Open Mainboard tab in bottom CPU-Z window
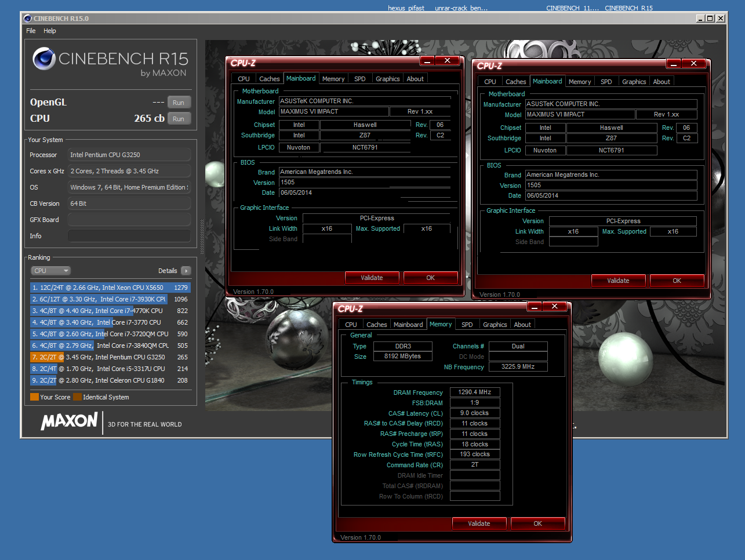Image resolution: width=745 pixels, height=560 pixels. (x=408, y=325)
